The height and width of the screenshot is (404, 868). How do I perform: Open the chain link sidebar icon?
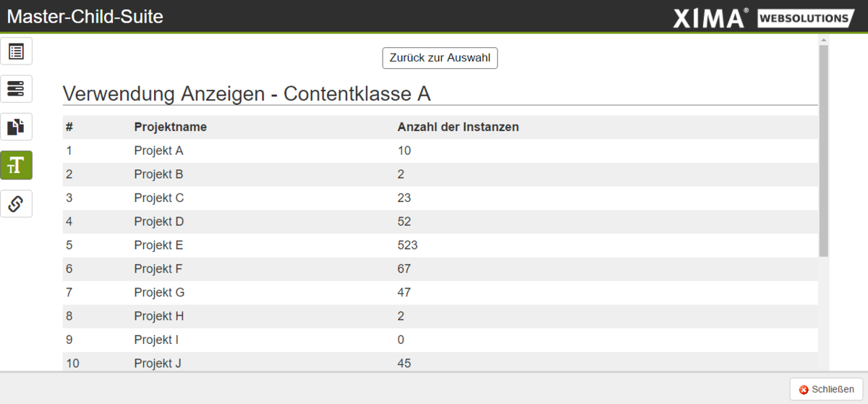[x=16, y=203]
